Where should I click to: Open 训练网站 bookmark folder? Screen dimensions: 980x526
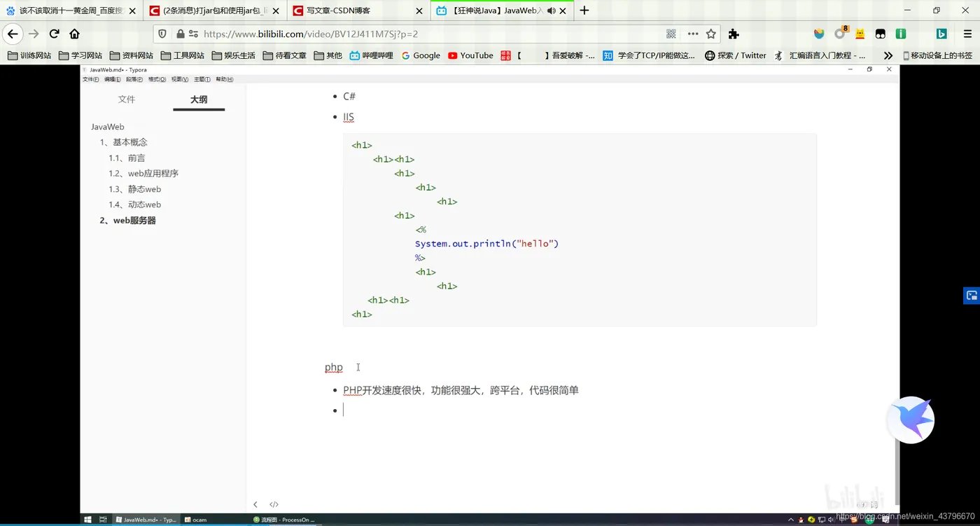[29, 55]
